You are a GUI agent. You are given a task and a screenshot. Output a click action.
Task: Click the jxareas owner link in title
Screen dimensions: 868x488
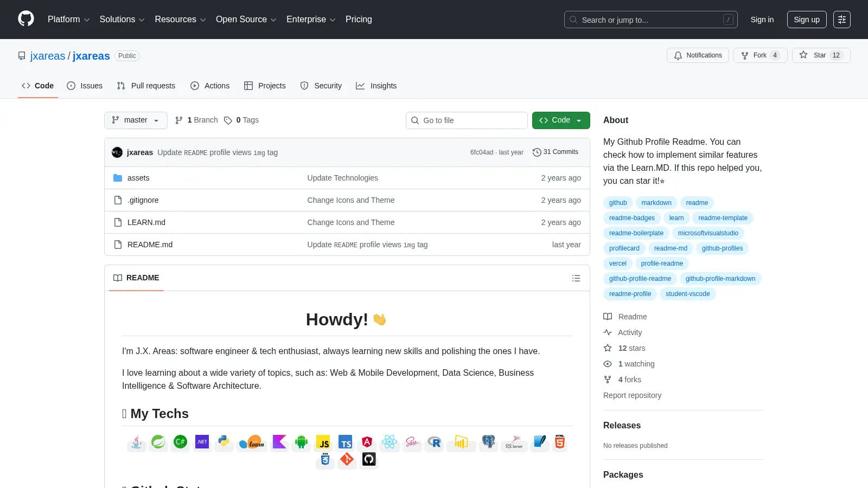click(48, 56)
